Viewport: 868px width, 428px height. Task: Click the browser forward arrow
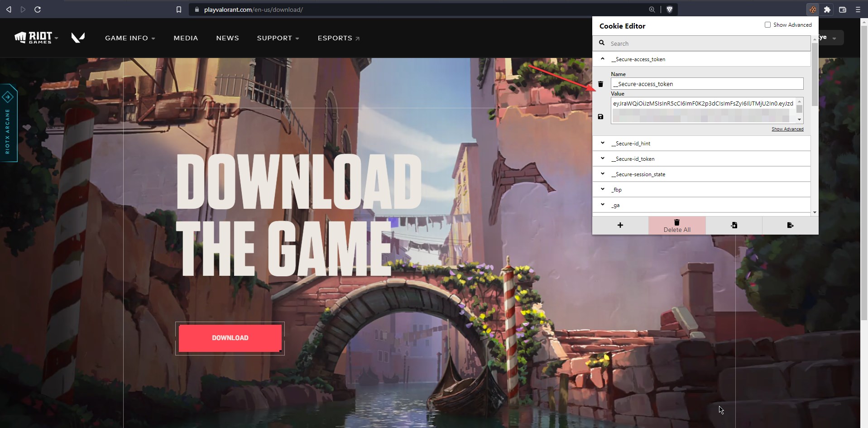click(23, 9)
